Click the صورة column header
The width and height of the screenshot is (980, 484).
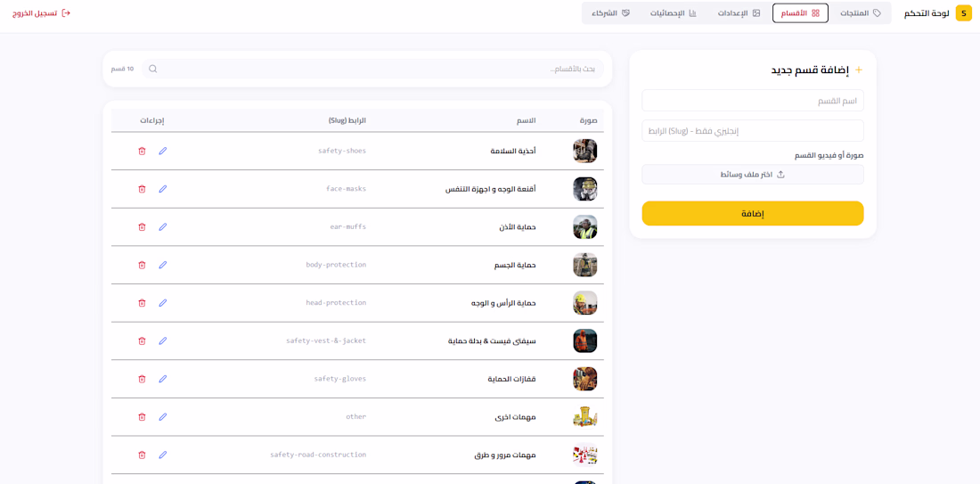pos(587,120)
